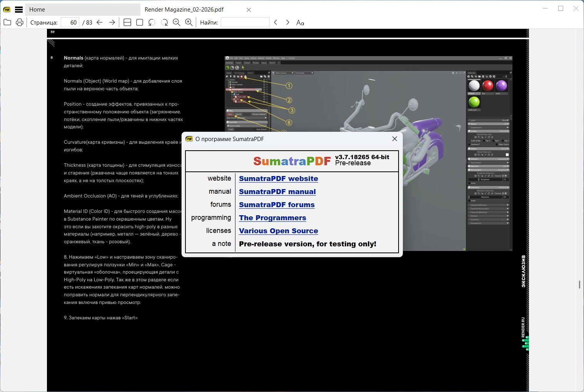The height and width of the screenshot is (392, 584).
Task: Click the total pages text "/ 83"
Action: [x=87, y=22]
